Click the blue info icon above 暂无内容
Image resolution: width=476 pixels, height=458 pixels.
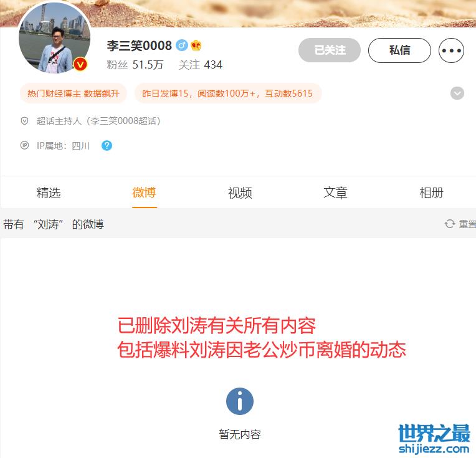click(x=240, y=401)
